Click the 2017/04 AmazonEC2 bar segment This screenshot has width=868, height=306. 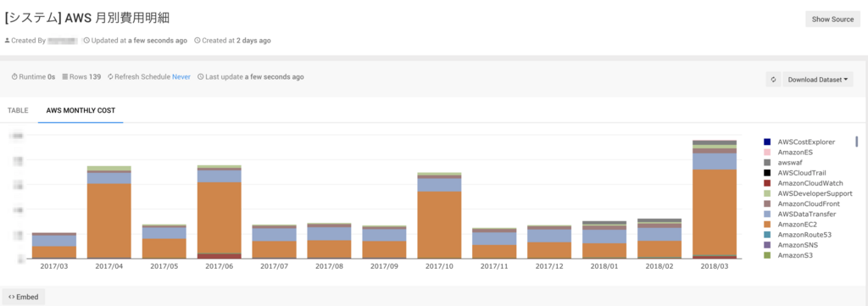pos(109,220)
